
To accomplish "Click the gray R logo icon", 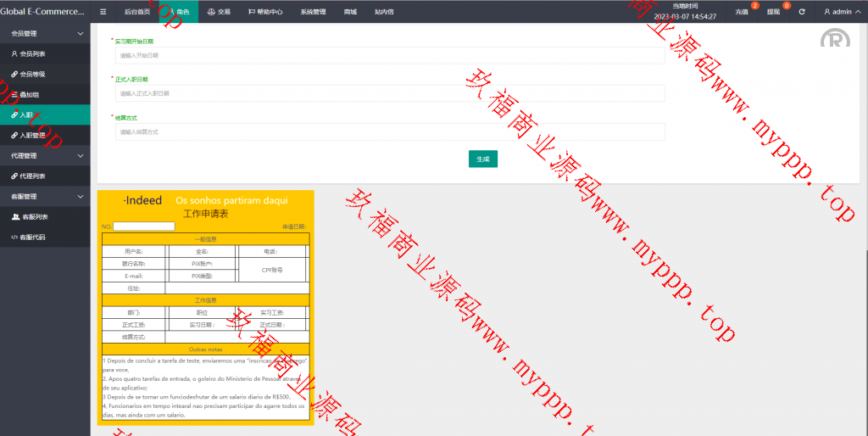I will [x=835, y=38].
